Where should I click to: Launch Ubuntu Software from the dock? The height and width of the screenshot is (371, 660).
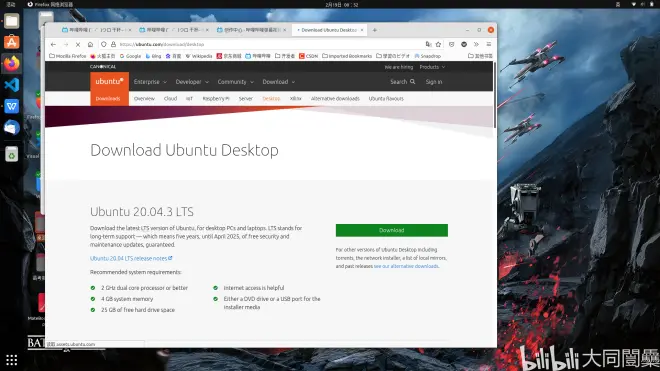12,42
